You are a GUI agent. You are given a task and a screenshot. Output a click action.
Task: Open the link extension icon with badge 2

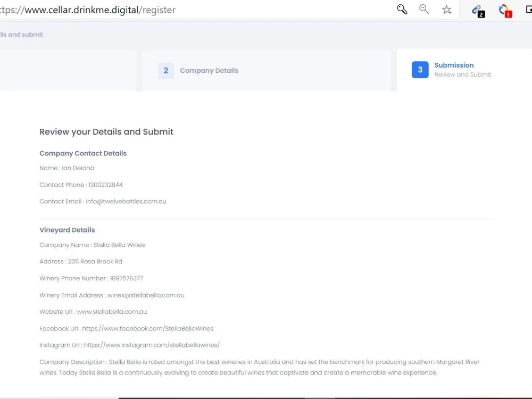point(478,11)
